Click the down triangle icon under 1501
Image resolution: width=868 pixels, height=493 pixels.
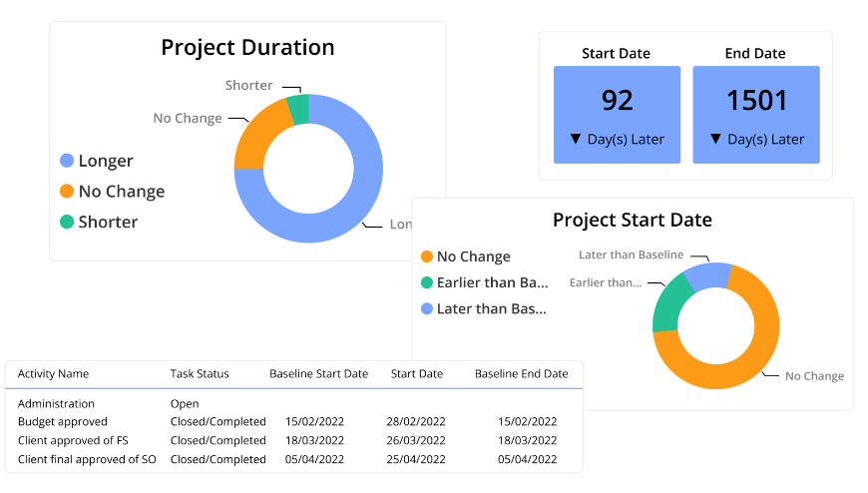(x=715, y=140)
